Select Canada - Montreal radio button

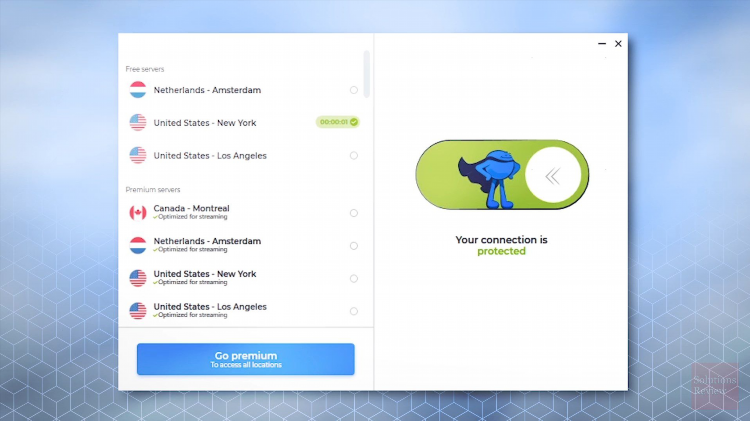(353, 213)
